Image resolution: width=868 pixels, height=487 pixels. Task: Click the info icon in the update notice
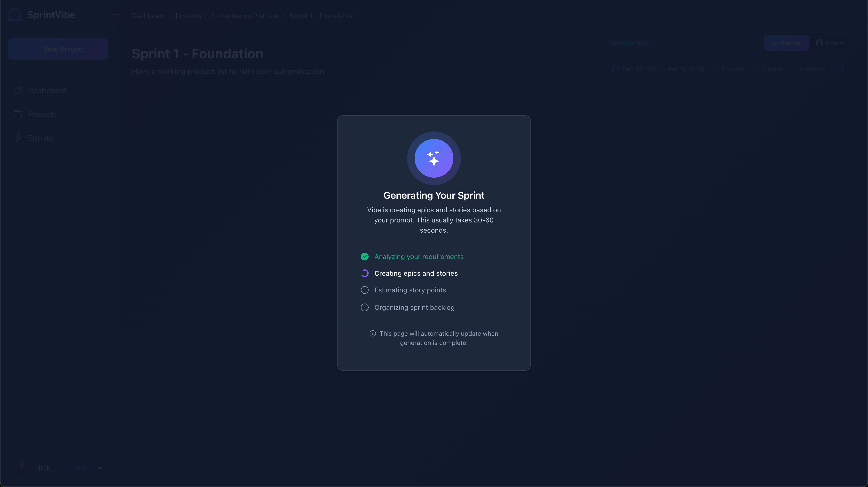pyautogui.click(x=373, y=334)
